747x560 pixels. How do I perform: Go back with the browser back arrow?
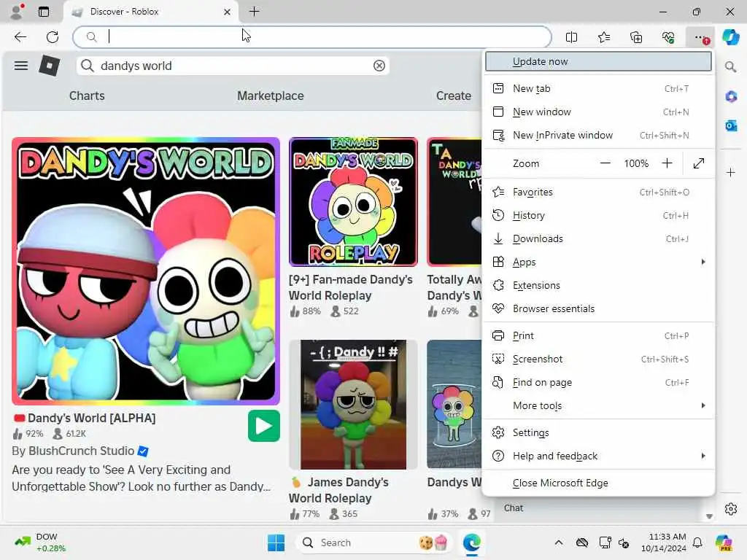(x=20, y=37)
